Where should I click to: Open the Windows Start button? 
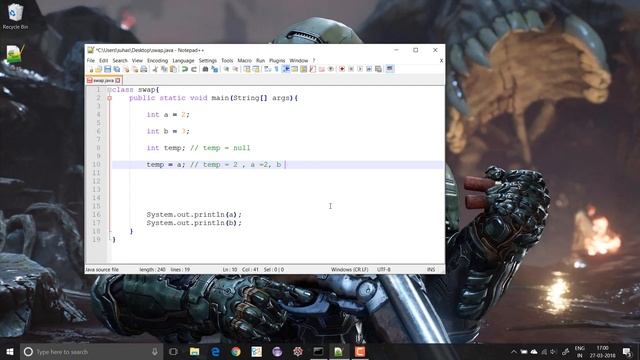(x=10, y=351)
